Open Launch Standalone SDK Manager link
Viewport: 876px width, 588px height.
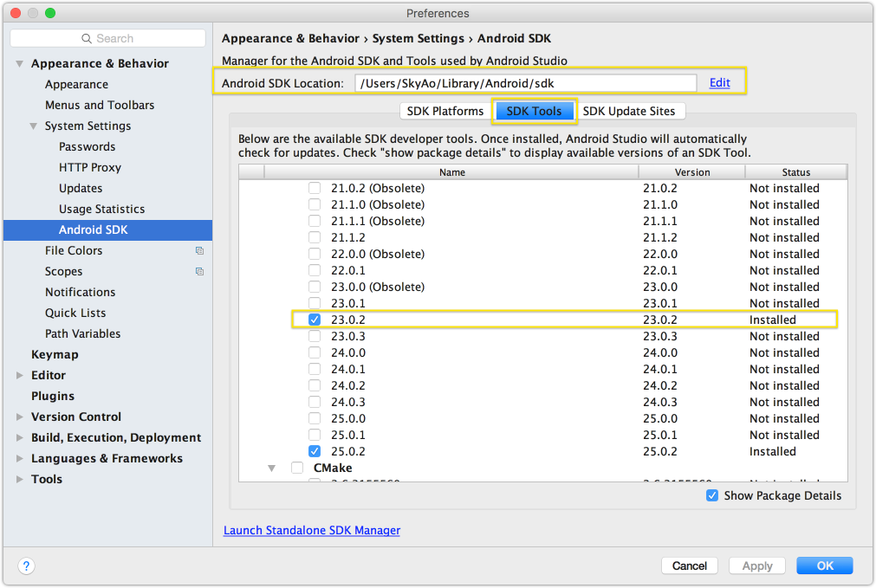tap(312, 530)
